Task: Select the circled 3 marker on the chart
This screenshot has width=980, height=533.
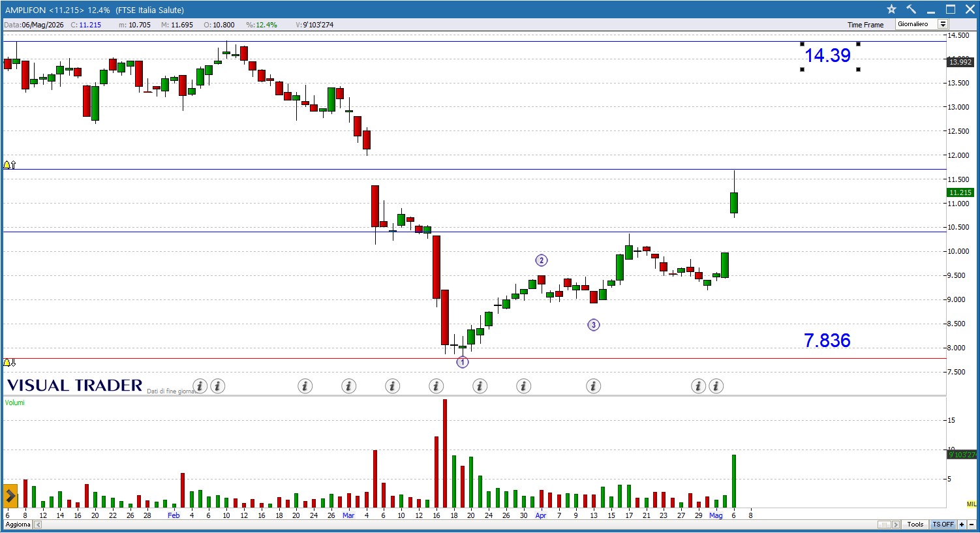Action: coord(593,325)
